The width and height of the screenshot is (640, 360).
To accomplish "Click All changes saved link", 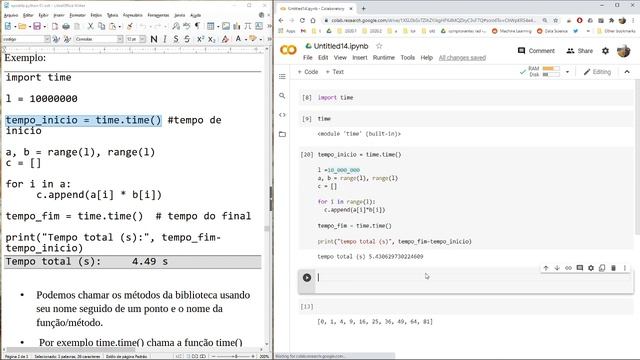I will click(462, 58).
